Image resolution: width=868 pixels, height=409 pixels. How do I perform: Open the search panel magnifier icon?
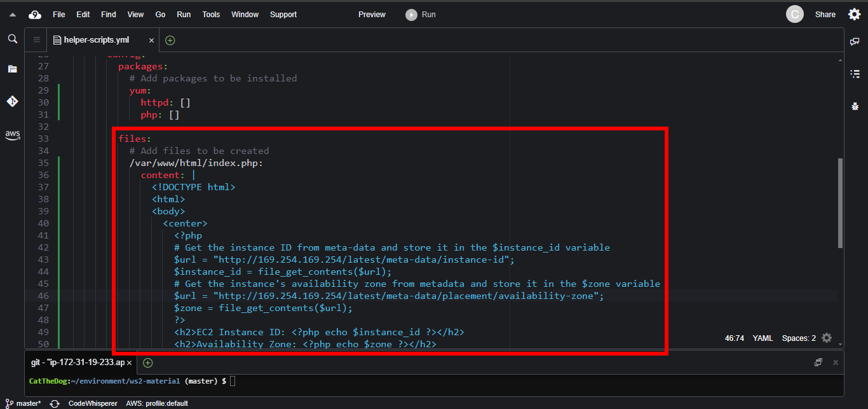[x=12, y=39]
